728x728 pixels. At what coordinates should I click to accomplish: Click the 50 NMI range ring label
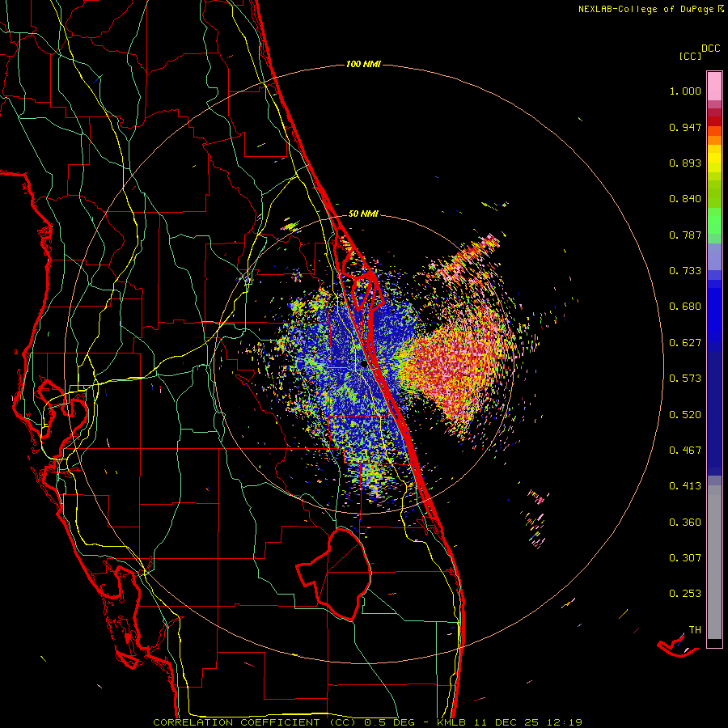(x=363, y=214)
